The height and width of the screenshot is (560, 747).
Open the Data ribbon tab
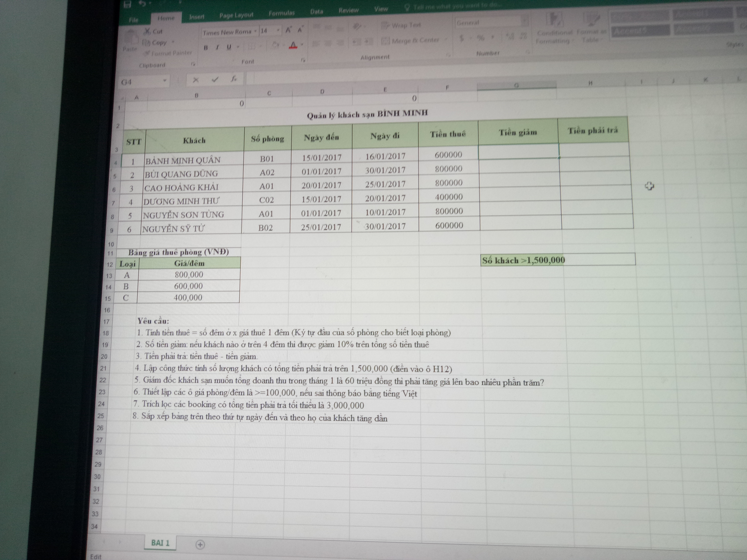[316, 12]
